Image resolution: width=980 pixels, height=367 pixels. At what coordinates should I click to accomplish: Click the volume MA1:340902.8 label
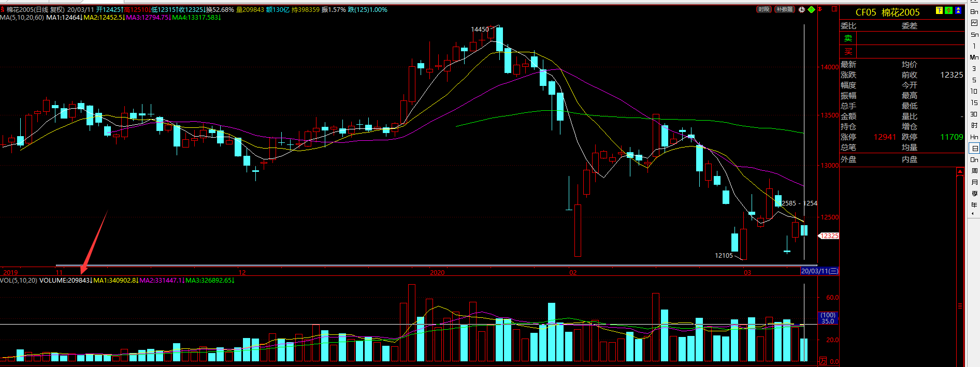coord(115,281)
